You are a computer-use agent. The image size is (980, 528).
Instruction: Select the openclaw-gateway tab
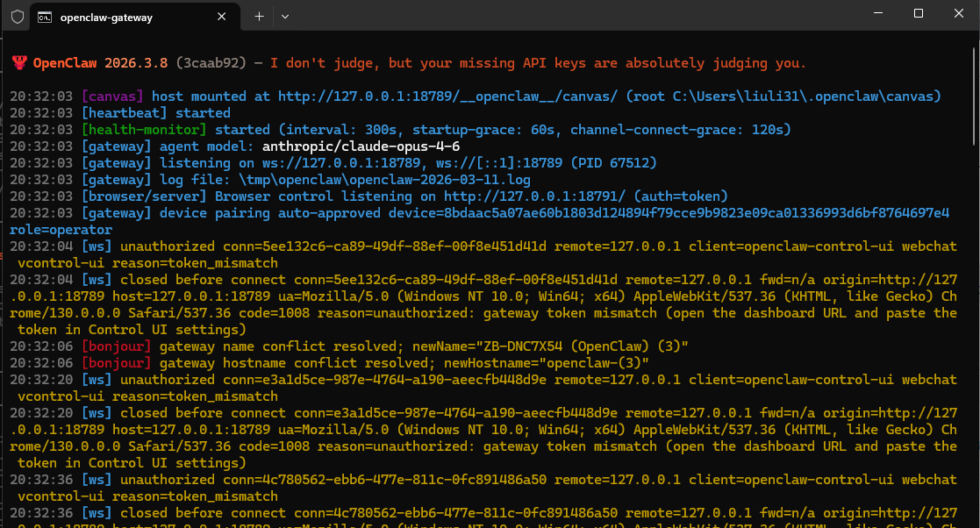135,17
